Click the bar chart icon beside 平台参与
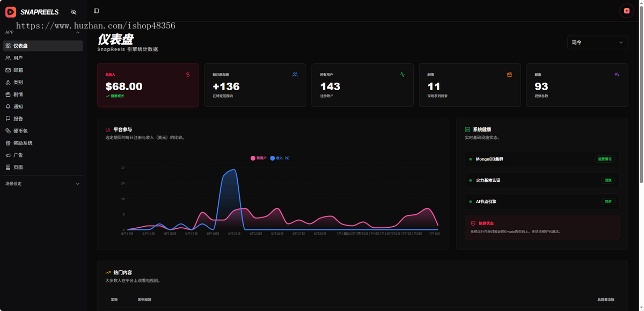This screenshot has height=311, width=644. click(x=108, y=129)
